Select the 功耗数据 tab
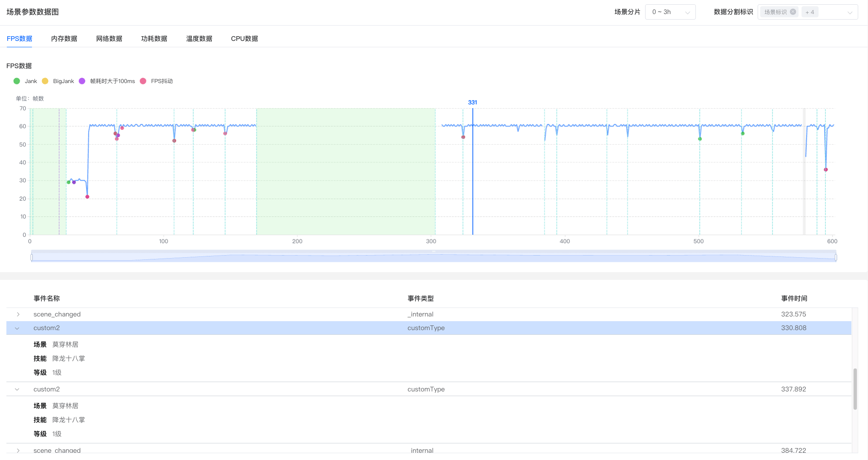Viewport: 868px width, 460px height. (154, 38)
